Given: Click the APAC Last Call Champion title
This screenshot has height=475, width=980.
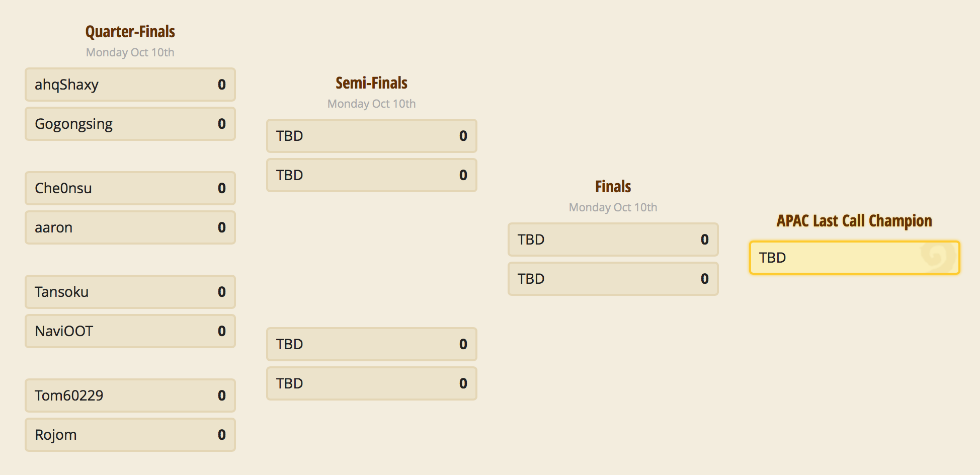Looking at the screenshot, I should coord(854,221).
